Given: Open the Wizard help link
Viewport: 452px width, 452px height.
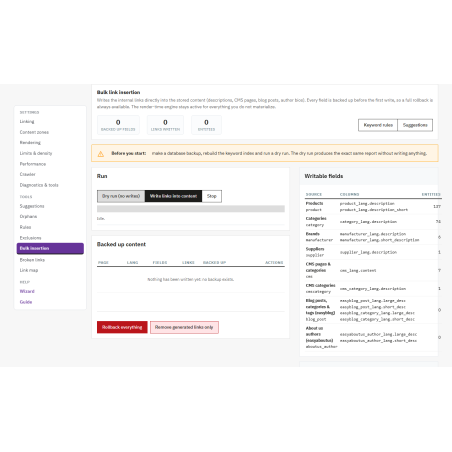Looking at the screenshot, I should (x=27, y=291).
